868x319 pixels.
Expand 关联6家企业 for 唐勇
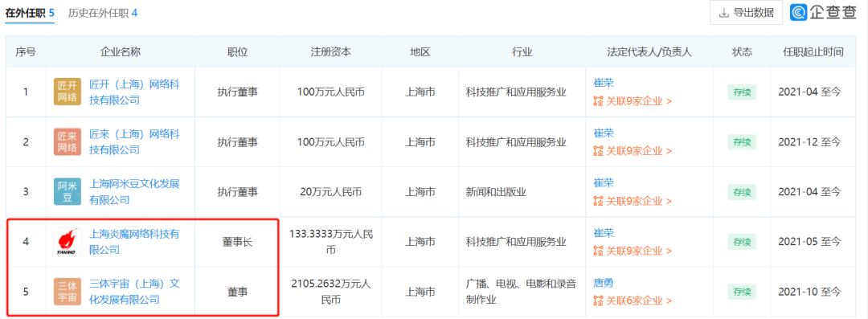pos(633,301)
